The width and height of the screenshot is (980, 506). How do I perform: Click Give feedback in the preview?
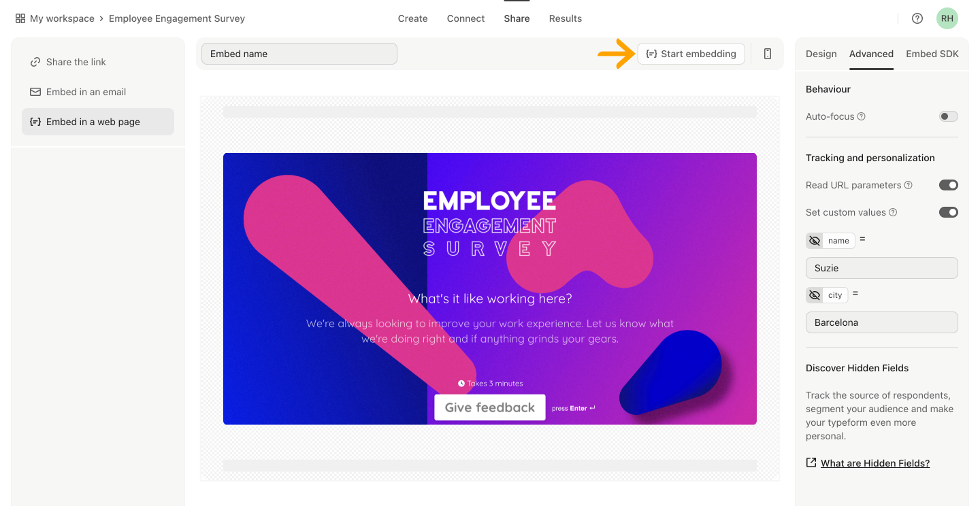tap(490, 407)
